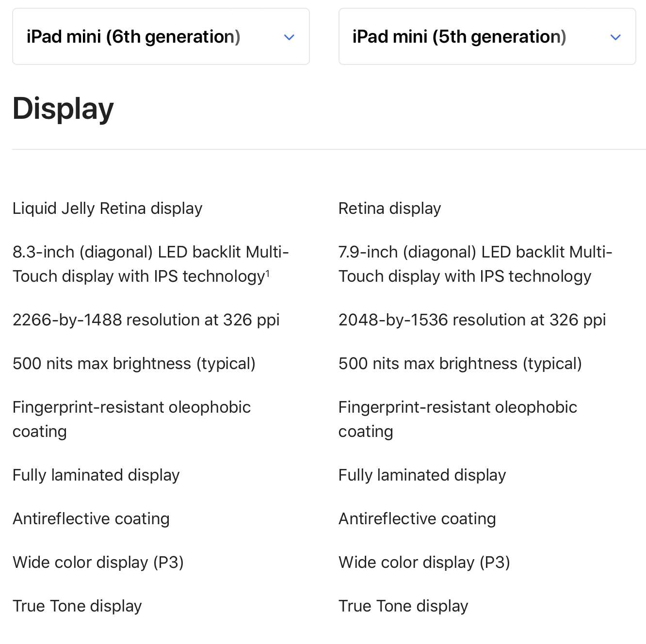The height and width of the screenshot is (644, 646).
Task: Click 6th gen Fully laminated display text
Action: 96,475
